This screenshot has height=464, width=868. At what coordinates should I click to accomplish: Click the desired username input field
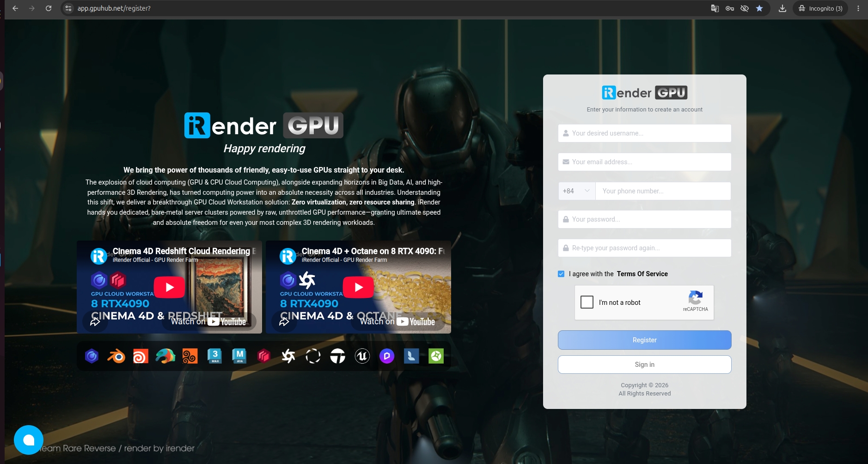tap(645, 133)
